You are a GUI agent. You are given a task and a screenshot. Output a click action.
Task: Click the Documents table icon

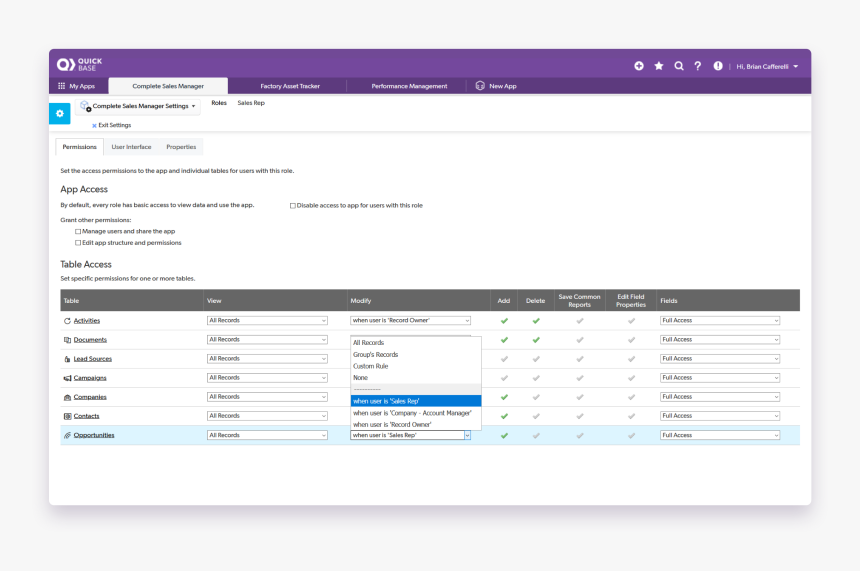pyautogui.click(x=67, y=340)
